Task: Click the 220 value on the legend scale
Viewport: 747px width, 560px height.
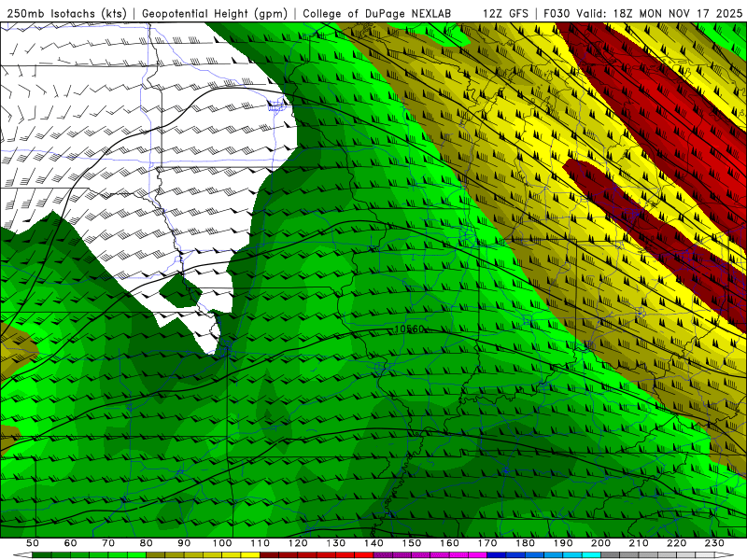Action: pyautogui.click(x=677, y=543)
